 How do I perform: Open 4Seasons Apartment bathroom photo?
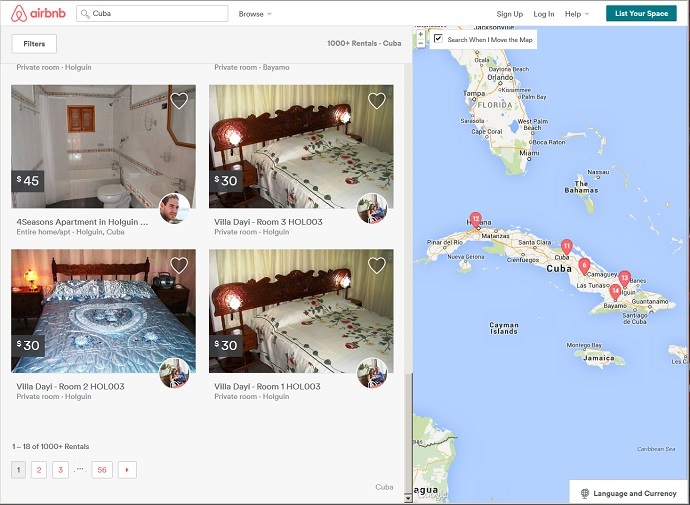click(x=103, y=146)
